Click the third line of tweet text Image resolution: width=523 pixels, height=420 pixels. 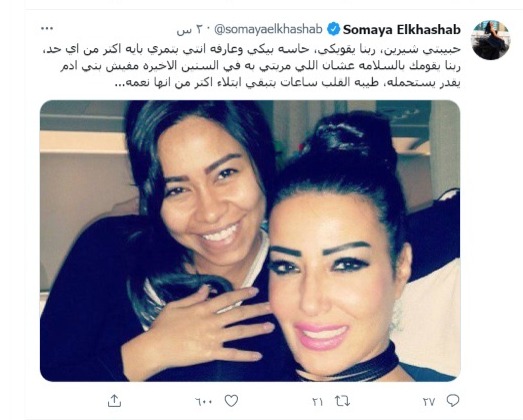[x=288, y=83]
